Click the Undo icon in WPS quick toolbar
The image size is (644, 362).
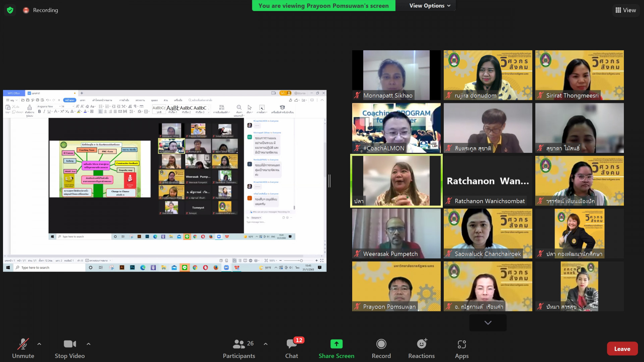pyautogui.click(x=48, y=100)
